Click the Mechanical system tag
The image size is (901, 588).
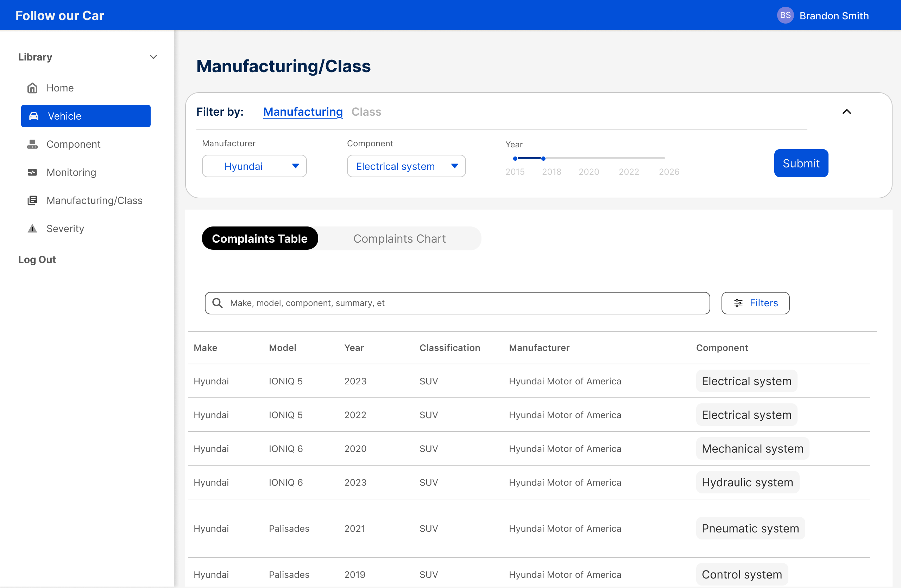tap(752, 448)
